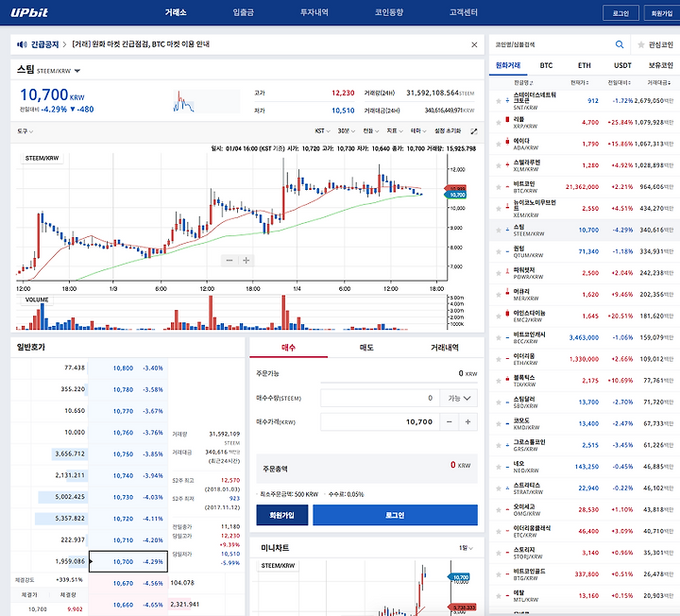This screenshot has width=680, height=616.
Task: Sort coin list by current price column
Action: pyautogui.click(x=579, y=82)
